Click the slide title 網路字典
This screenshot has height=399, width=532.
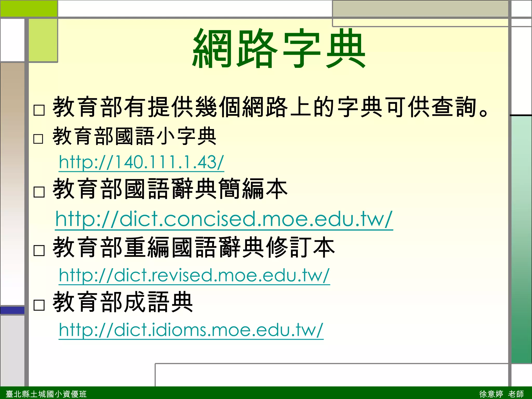pyautogui.click(x=279, y=49)
